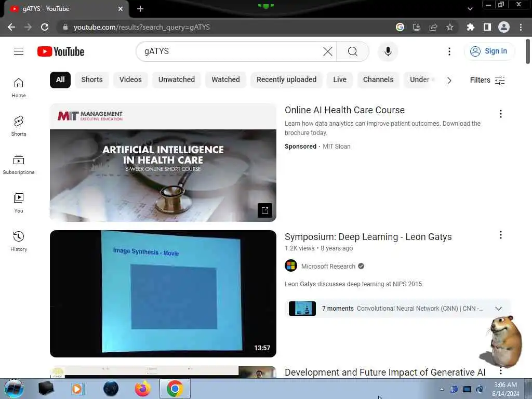Select the Channels filter chip

[378, 79]
